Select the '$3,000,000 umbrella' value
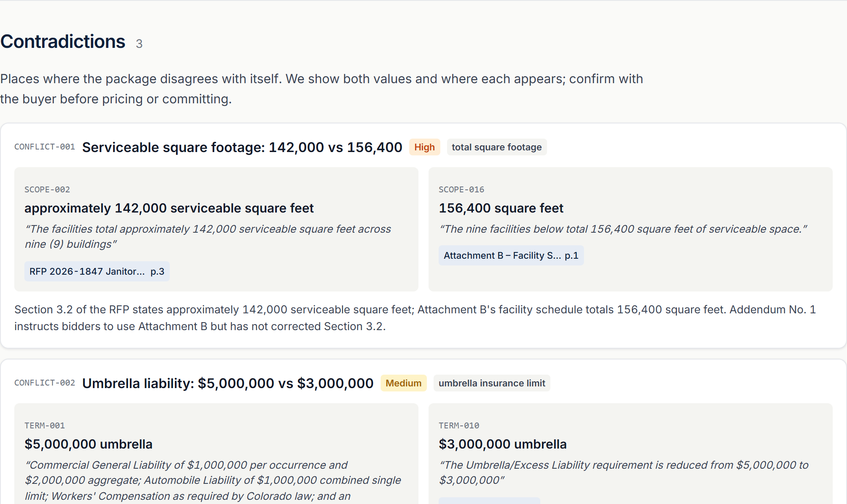The image size is (847, 504). tap(502, 444)
